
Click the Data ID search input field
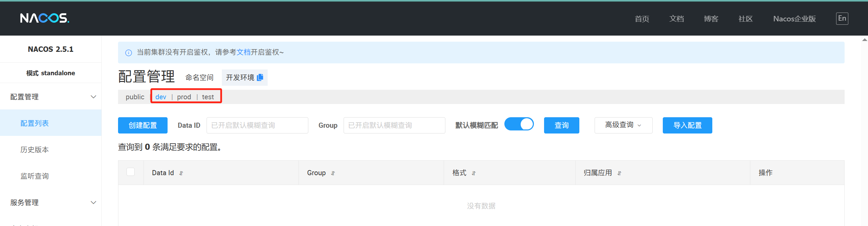pyautogui.click(x=257, y=125)
